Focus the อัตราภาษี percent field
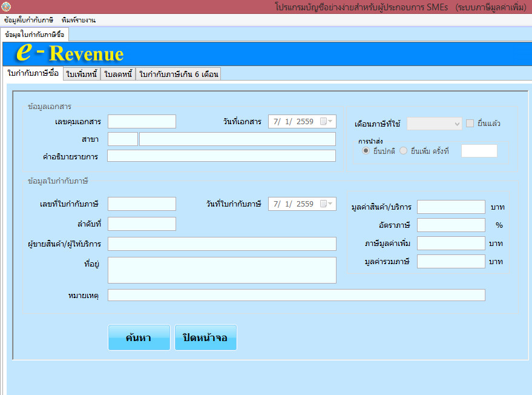 tap(451, 225)
